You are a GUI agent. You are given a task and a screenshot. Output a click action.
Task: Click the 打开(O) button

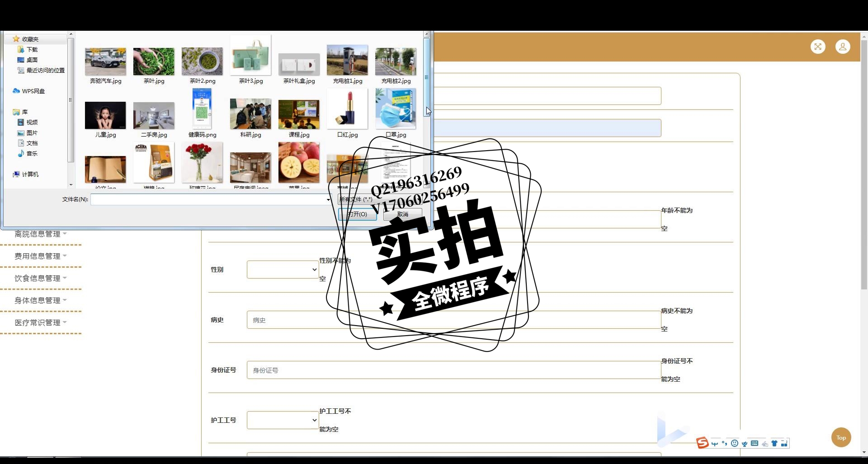[358, 214]
